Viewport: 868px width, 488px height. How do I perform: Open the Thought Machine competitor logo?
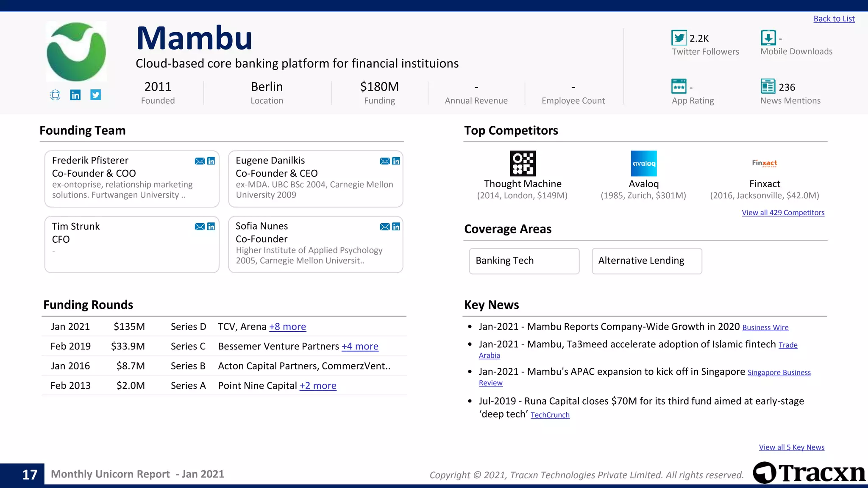click(x=523, y=164)
